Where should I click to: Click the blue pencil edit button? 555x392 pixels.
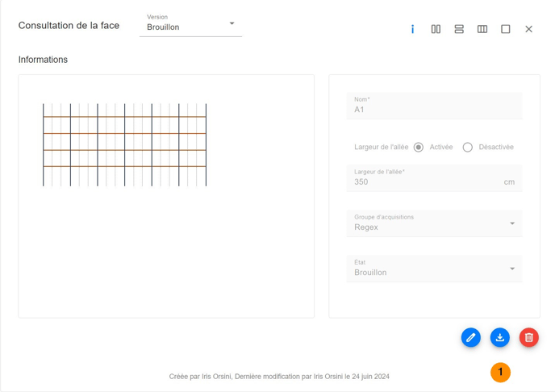471,337
